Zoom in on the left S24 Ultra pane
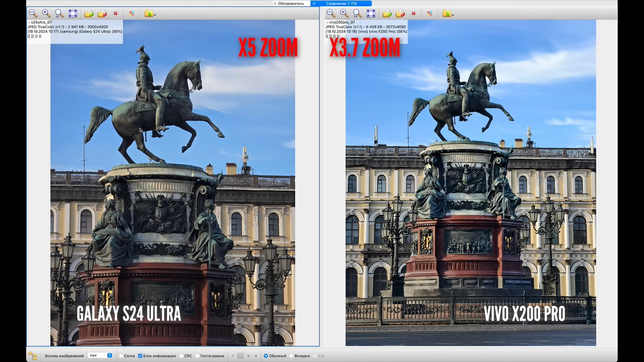 (x=46, y=14)
